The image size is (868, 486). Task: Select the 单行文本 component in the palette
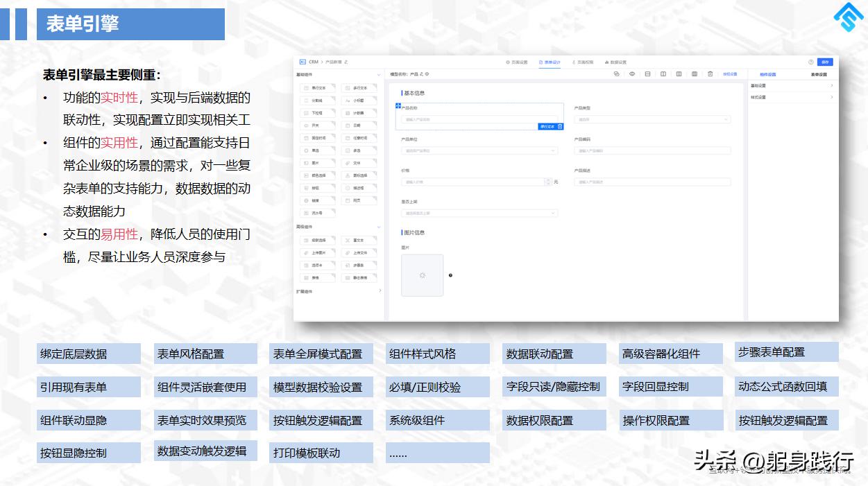tap(318, 88)
